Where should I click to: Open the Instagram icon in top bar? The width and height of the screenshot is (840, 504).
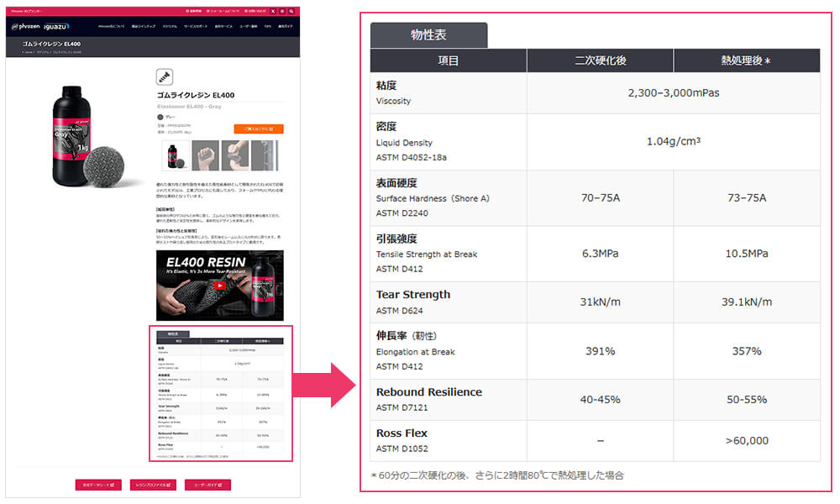(282, 11)
